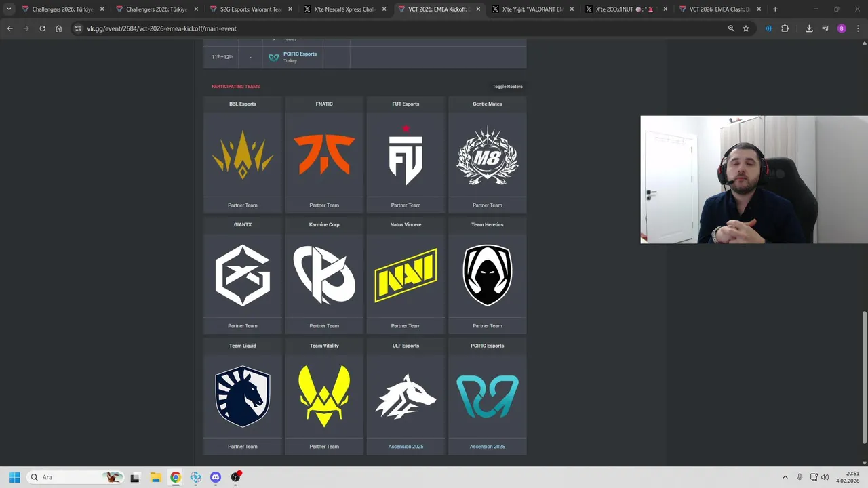868x488 pixels.
Task: Open Windows Start menu
Action: click(x=14, y=477)
